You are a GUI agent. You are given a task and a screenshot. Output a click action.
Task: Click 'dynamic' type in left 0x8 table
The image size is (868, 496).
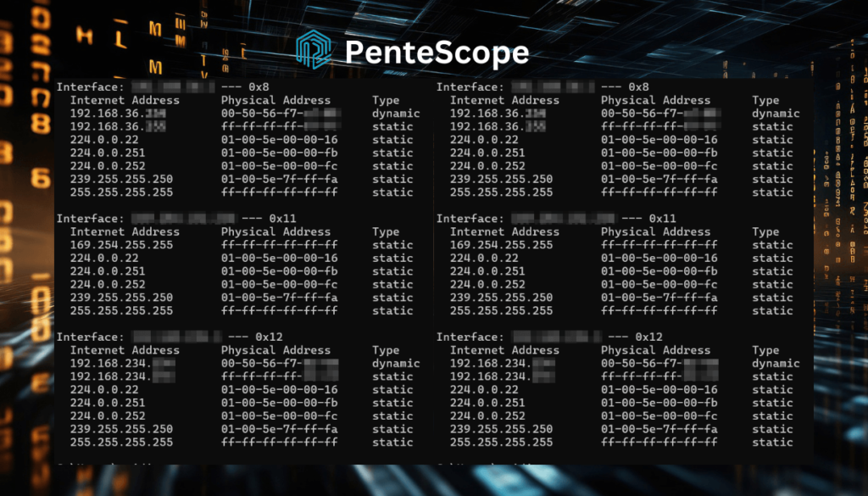tap(396, 114)
